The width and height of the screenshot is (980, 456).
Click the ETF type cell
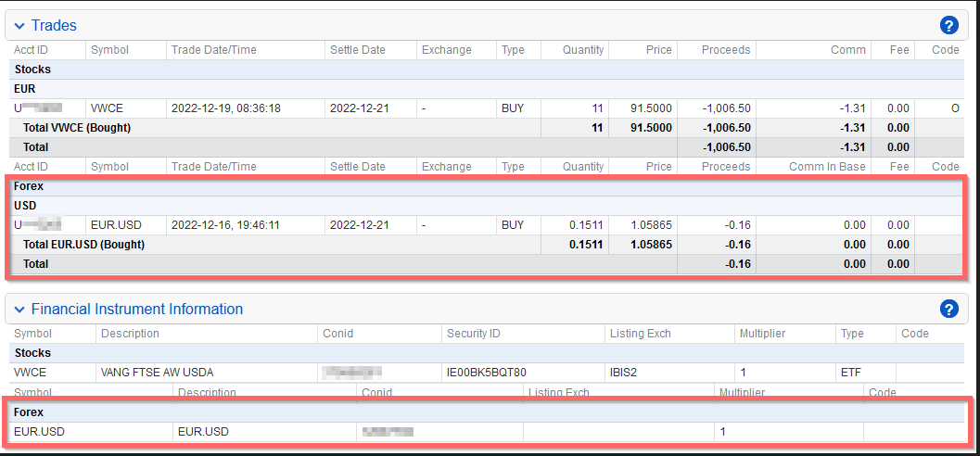click(x=851, y=373)
